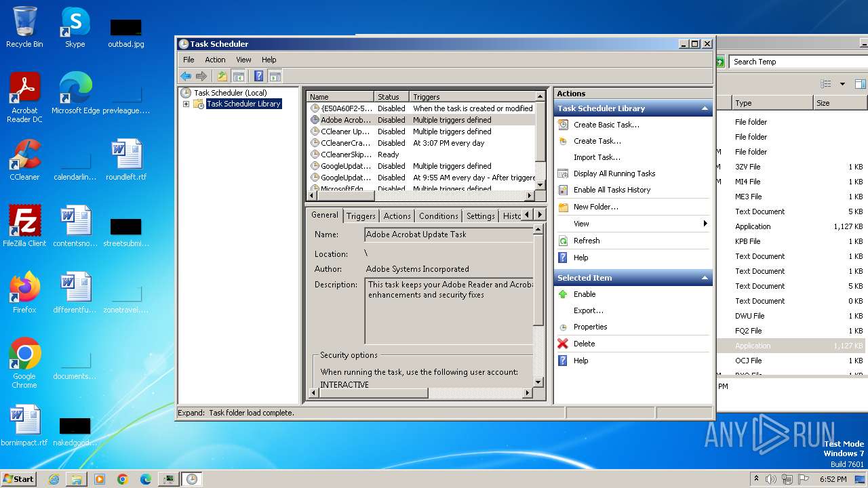Click the Up one level folder icon
The height and width of the screenshot is (488, 868).
click(x=222, y=76)
